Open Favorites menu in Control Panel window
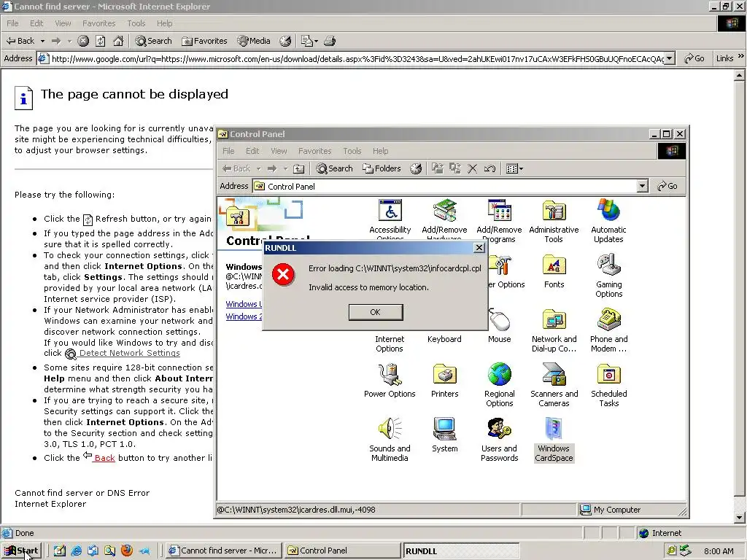This screenshot has height=560, width=747. [x=314, y=151]
